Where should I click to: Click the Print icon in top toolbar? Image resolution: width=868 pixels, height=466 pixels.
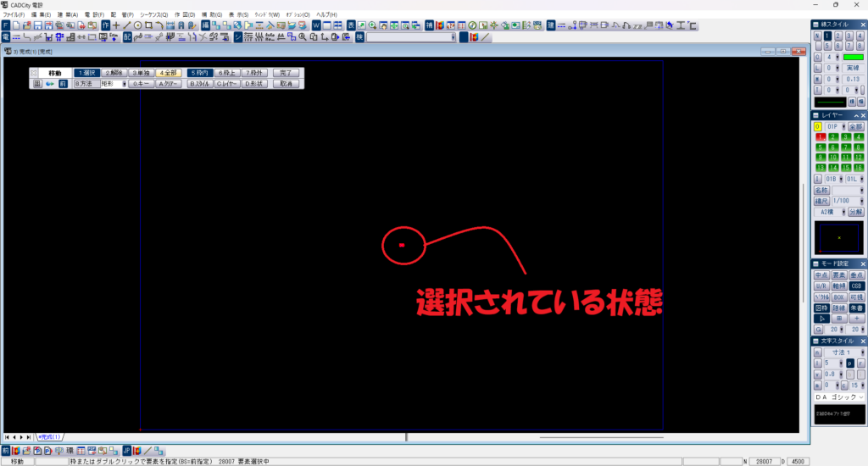[59, 25]
